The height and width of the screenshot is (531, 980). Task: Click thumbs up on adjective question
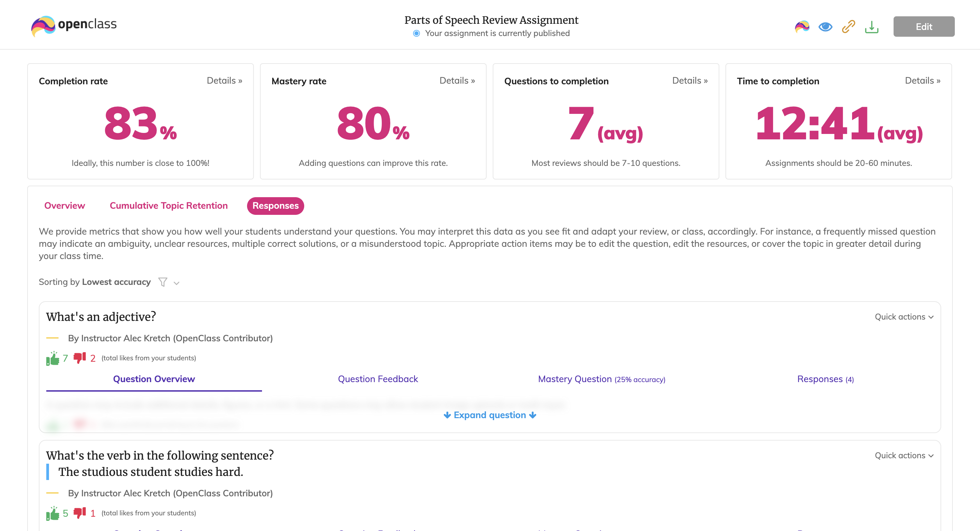pyautogui.click(x=53, y=358)
